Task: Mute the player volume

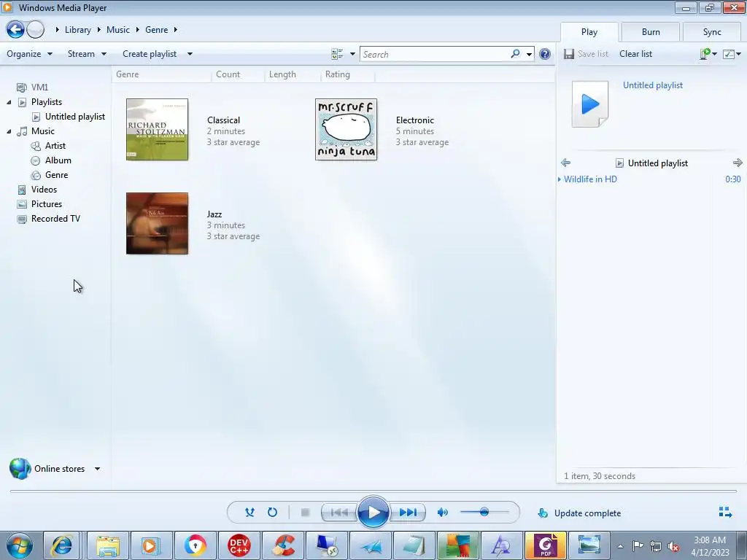Action: [443, 513]
